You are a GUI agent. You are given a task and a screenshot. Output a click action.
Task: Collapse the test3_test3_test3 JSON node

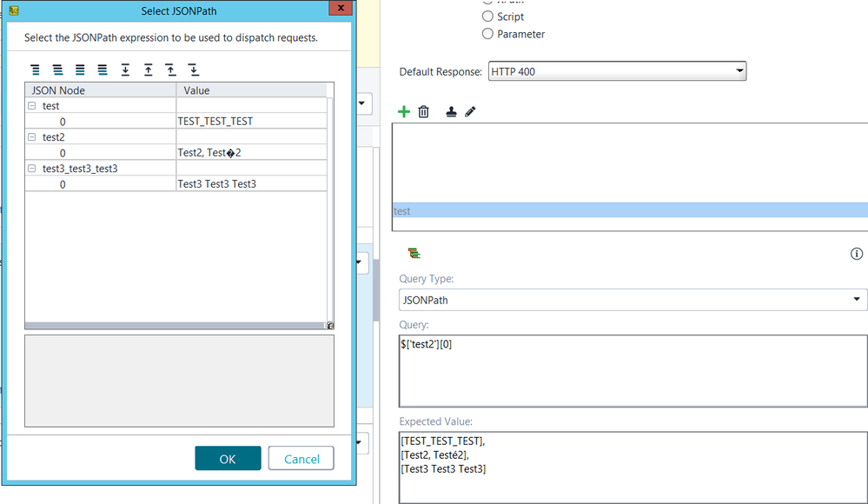pyautogui.click(x=32, y=169)
